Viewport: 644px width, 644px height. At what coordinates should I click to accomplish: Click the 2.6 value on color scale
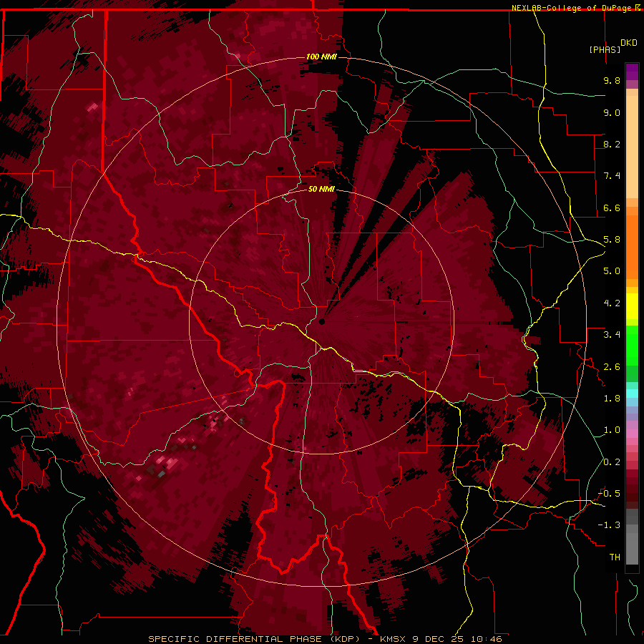(x=612, y=367)
